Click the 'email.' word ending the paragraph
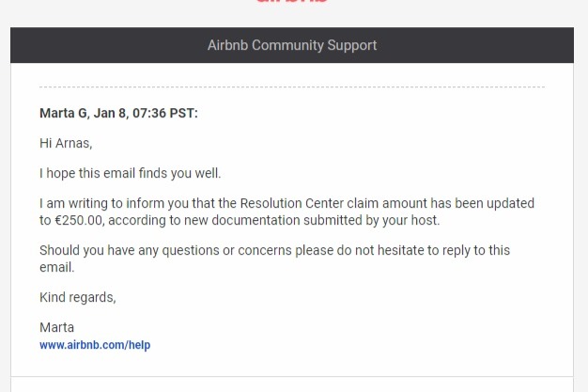 (57, 267)
